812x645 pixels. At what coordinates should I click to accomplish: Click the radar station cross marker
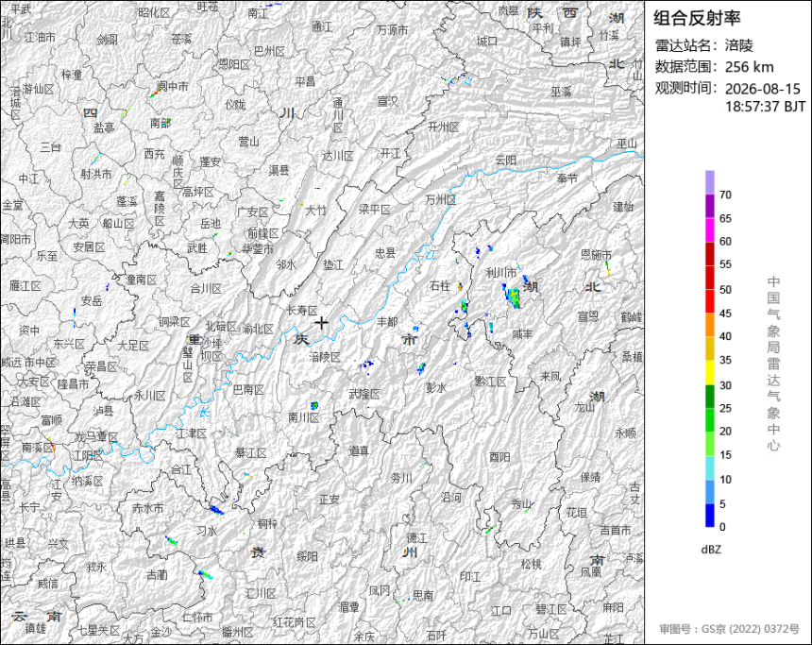pyautogui.click(x=322, y=323)
